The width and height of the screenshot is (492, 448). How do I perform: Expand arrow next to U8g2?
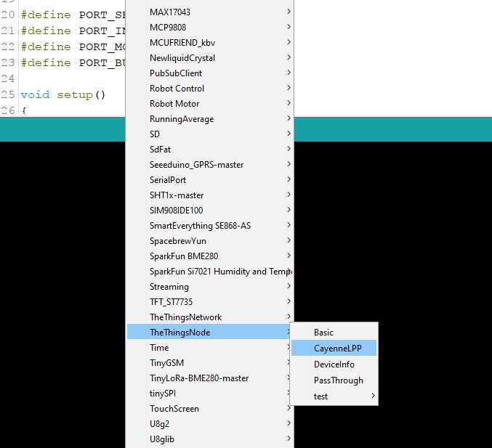pyautogui.click(x=289, y=423)
